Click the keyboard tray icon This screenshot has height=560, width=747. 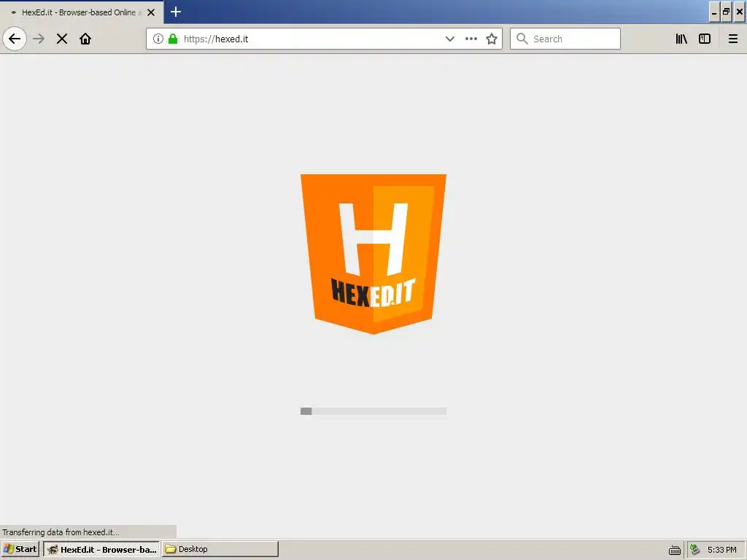(x=675, y=550)
